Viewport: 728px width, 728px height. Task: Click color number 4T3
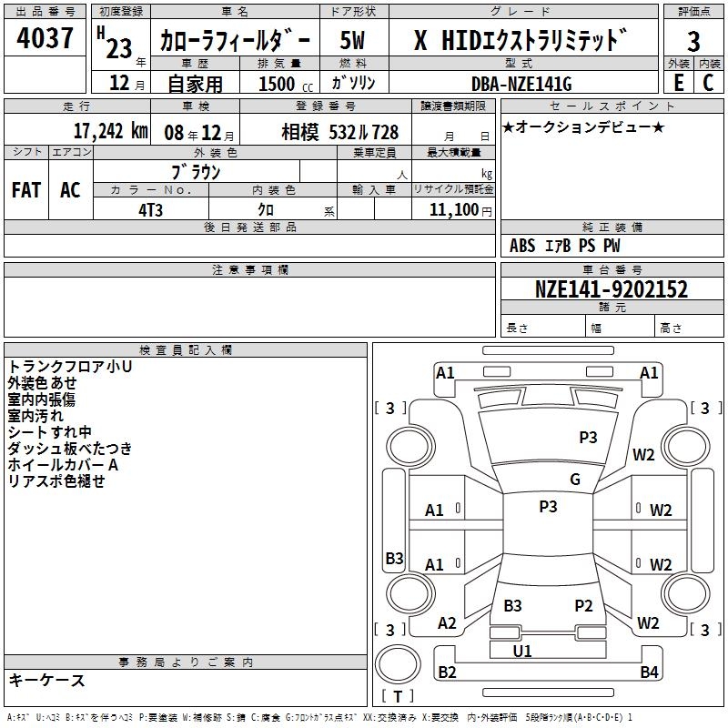[x=151, y=210]
